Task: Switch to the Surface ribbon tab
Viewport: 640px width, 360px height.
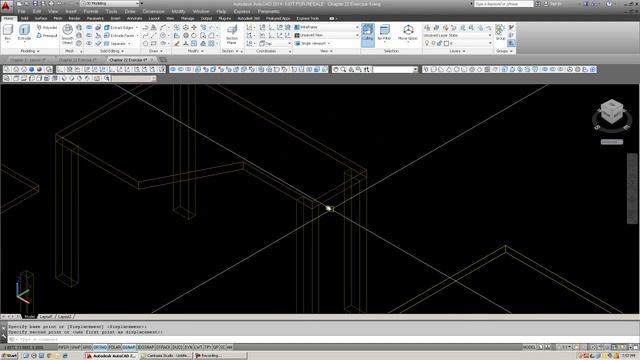Action: (40, 18)
